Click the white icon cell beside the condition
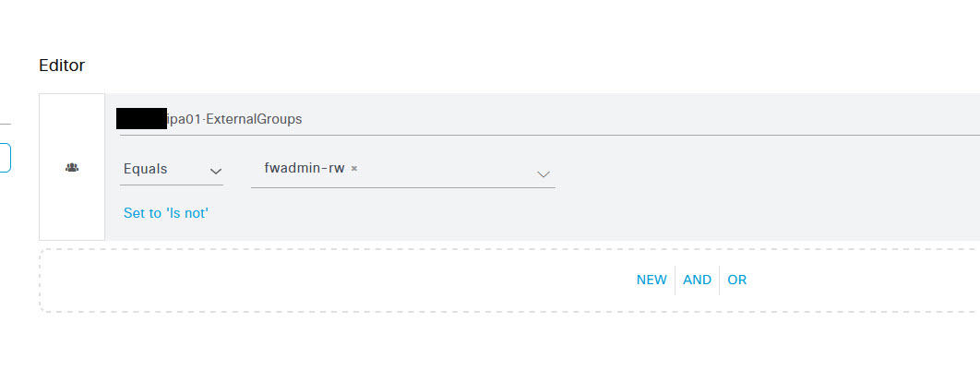The image size is (980, 382). [x=72, y=167]
